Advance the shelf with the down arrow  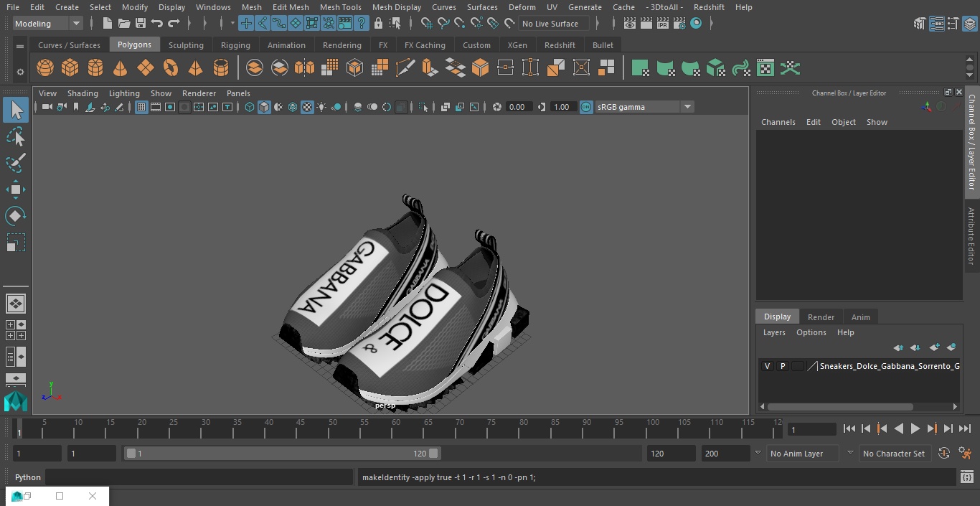coord(970,75)
